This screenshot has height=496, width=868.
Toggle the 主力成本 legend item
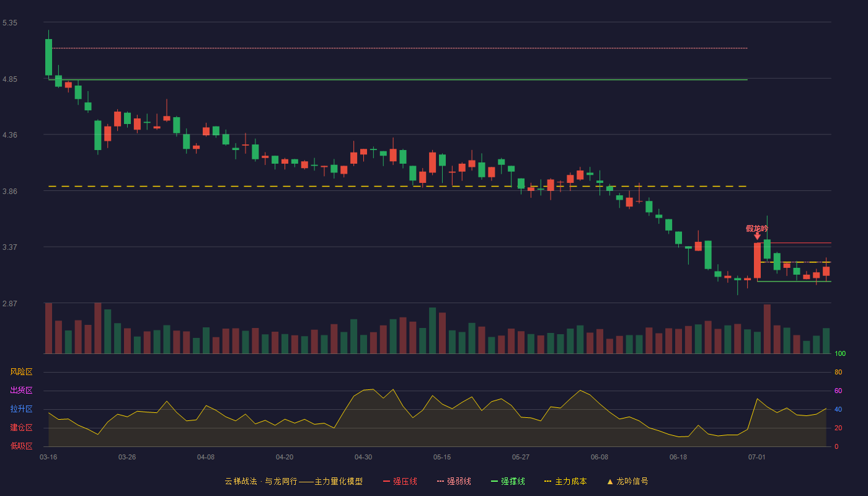click(565, 481)
